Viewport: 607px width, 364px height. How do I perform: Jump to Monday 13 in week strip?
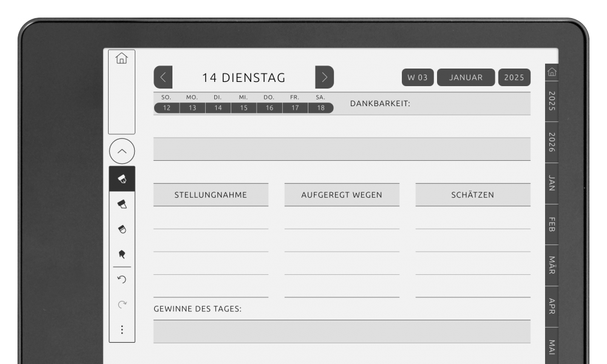tap(192, 108)
